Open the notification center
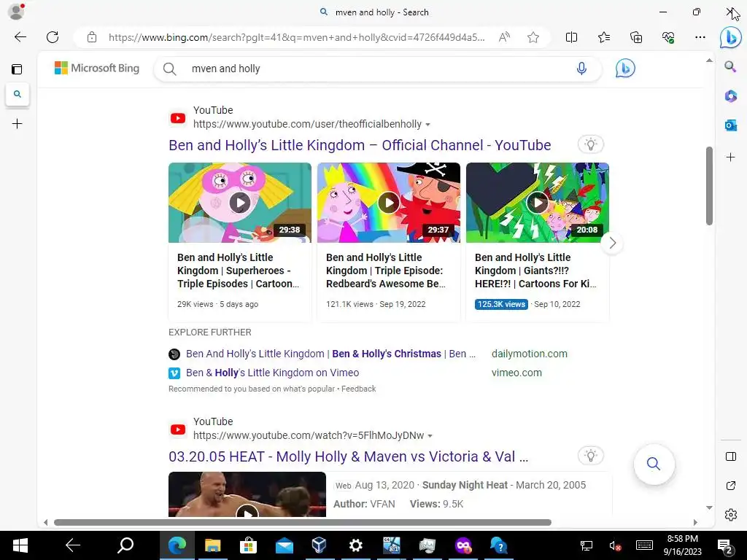 coord(724,546)
